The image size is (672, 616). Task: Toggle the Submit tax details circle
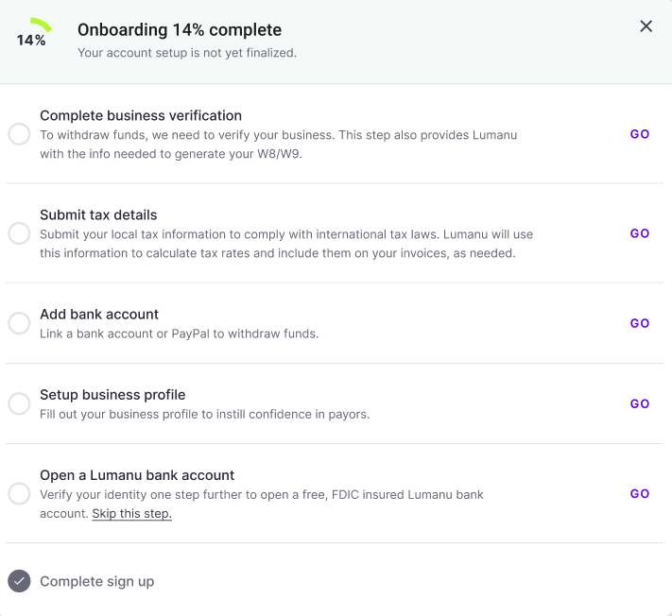point(19,233)
